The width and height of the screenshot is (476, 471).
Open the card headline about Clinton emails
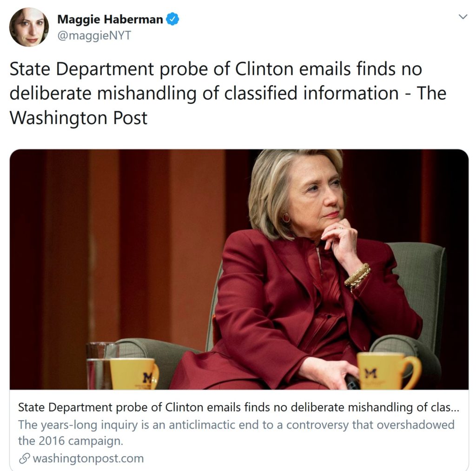pyautogui.click(x=238, y=407)
